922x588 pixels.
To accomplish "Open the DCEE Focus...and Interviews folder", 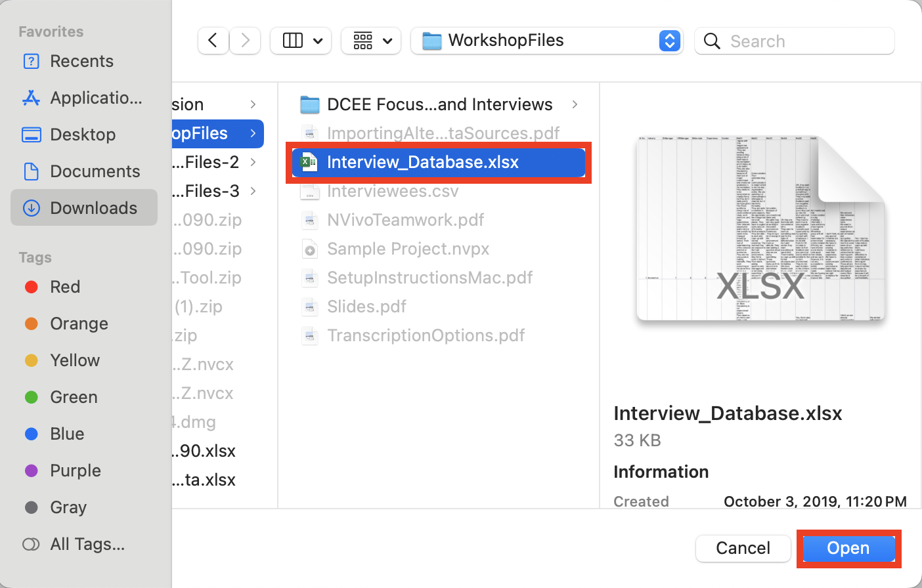I will 438,104.
